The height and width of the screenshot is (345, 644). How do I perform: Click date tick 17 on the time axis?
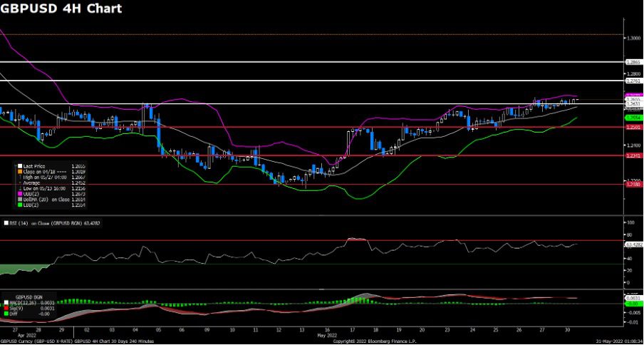352,330
